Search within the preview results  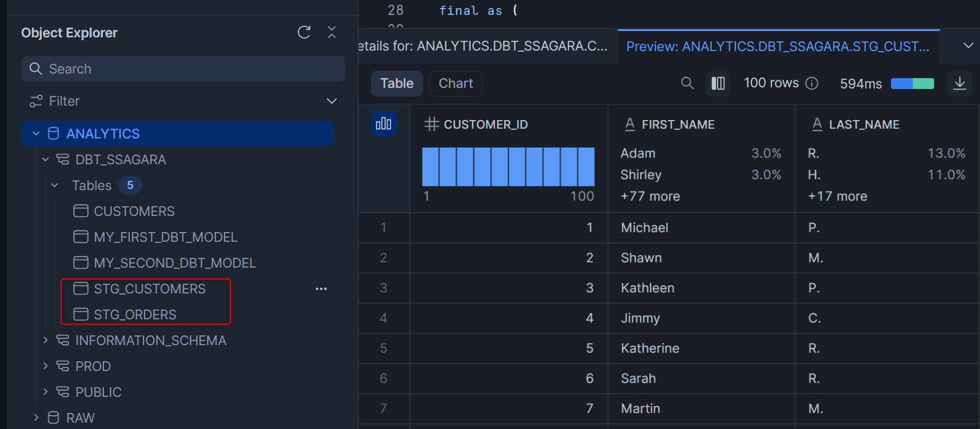[687, 83]
